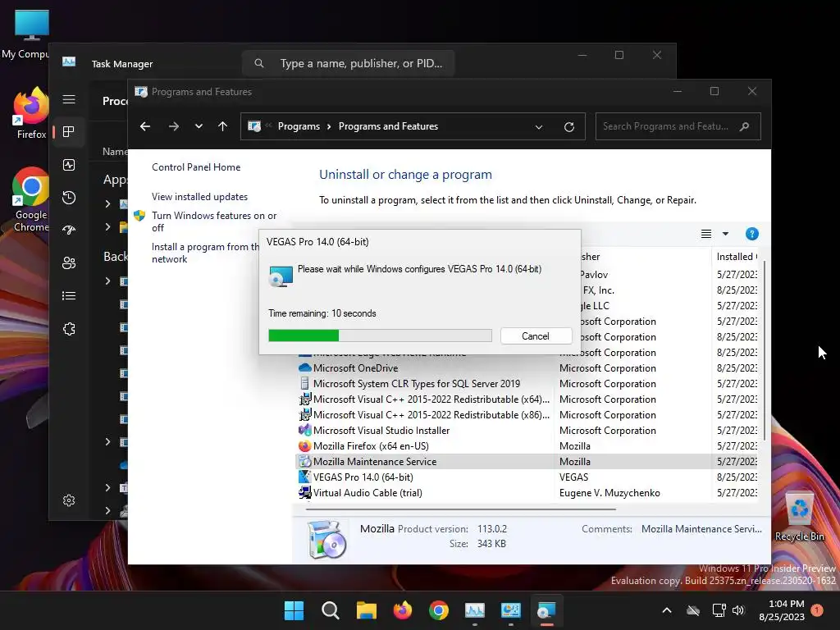Click the VEGAS Pro installer progress bar

coord(380,336)
